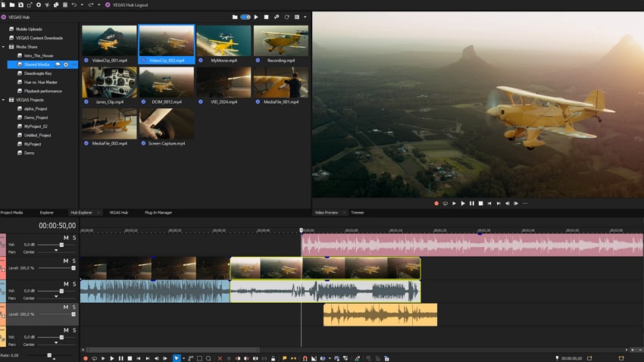Toggle the sync circle beside Recording.mp4
The height and width of the screenshot is (362, 644).
[x=258, y=61]
